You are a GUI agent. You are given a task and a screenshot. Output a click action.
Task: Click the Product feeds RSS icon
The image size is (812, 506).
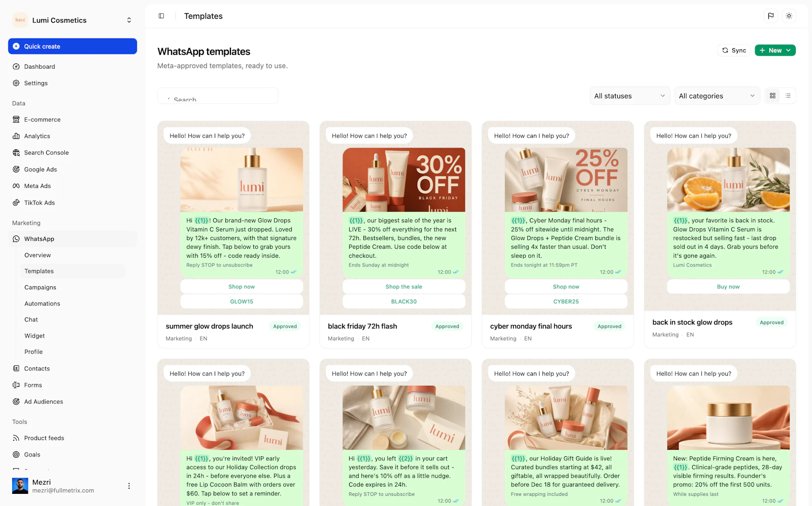(16, 438)
